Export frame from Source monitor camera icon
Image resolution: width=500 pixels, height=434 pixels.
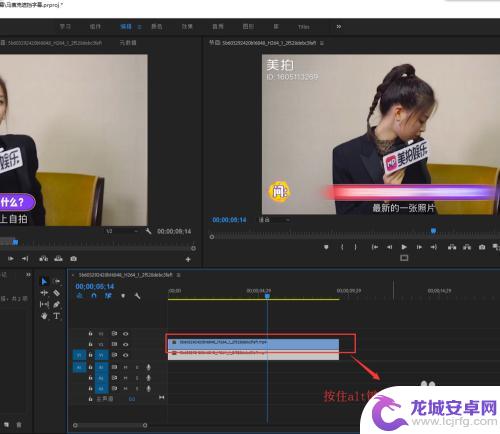pos(74,259)
